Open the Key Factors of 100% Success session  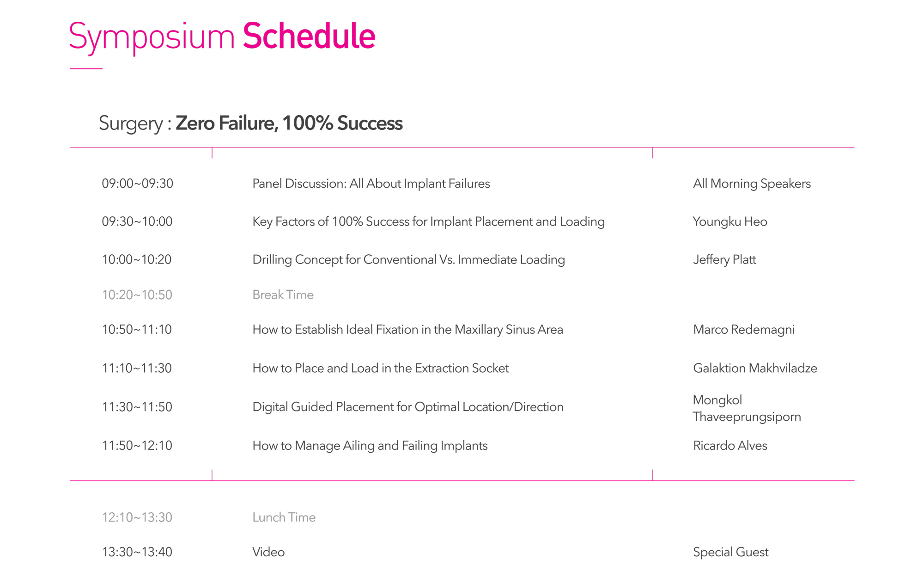click(428, 221)
